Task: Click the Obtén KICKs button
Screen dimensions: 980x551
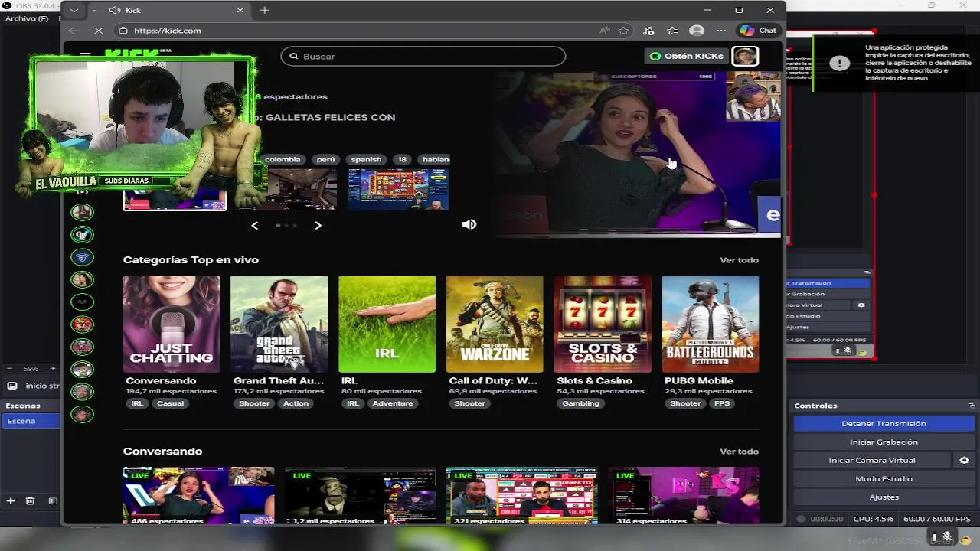Action: point(686,56)
